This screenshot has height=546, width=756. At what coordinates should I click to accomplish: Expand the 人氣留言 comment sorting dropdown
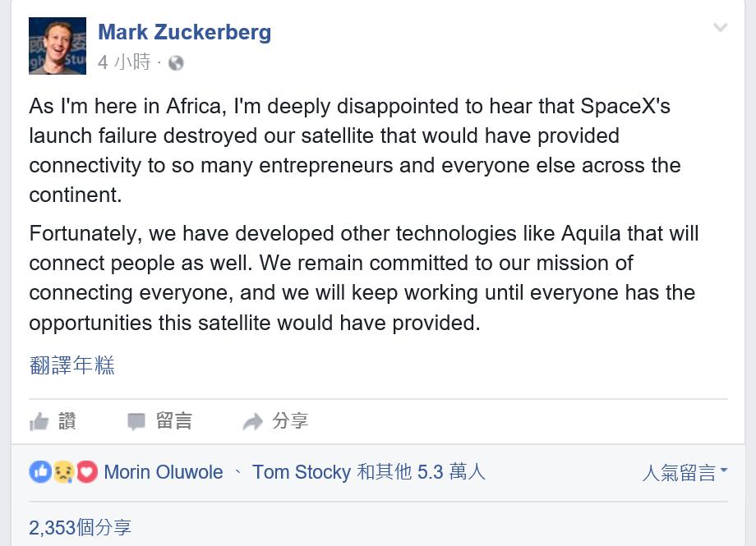(x=685, y=472)
